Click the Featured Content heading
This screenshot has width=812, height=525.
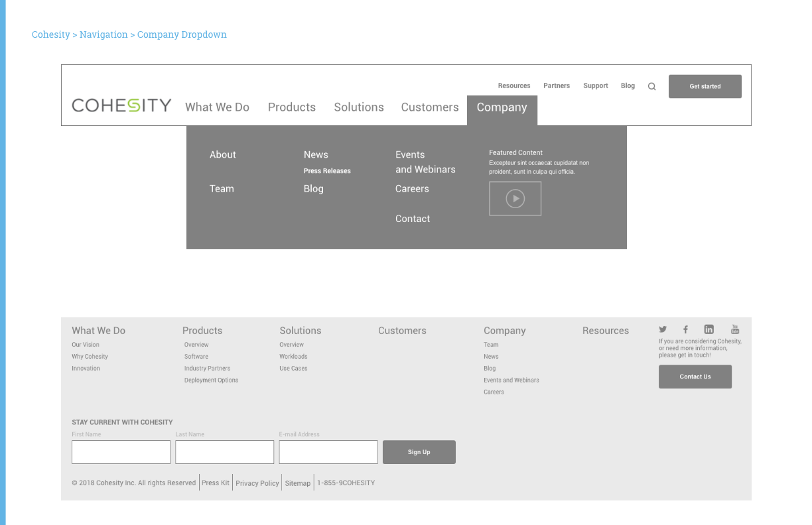point(515,153)
